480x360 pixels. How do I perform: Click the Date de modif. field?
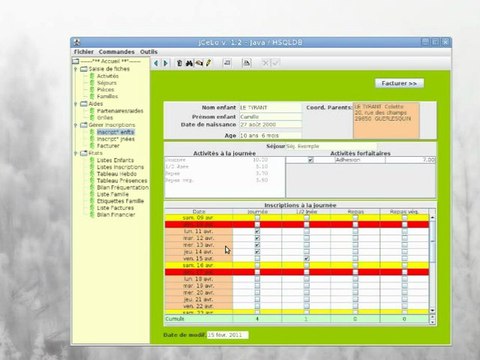[x=228, y=335]
